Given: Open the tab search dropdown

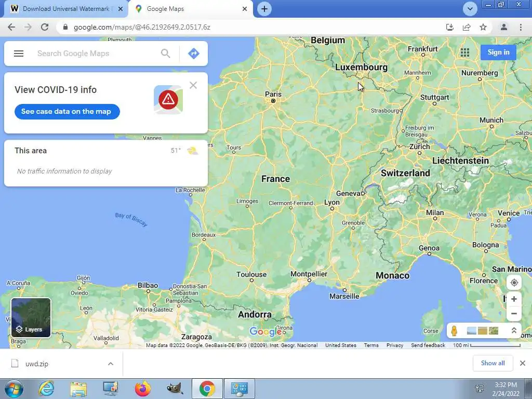Looking at the screenshot, I should [x=470, y=9].
